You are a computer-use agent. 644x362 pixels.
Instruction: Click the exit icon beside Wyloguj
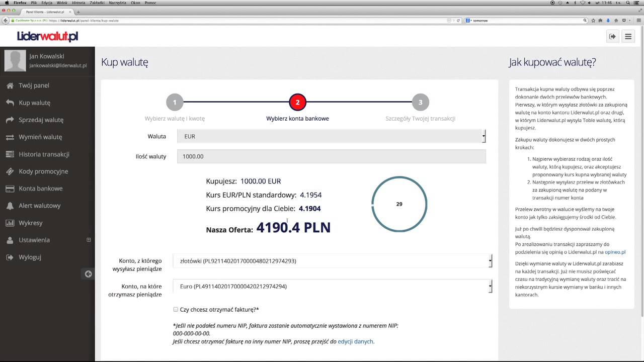point(10,257)
